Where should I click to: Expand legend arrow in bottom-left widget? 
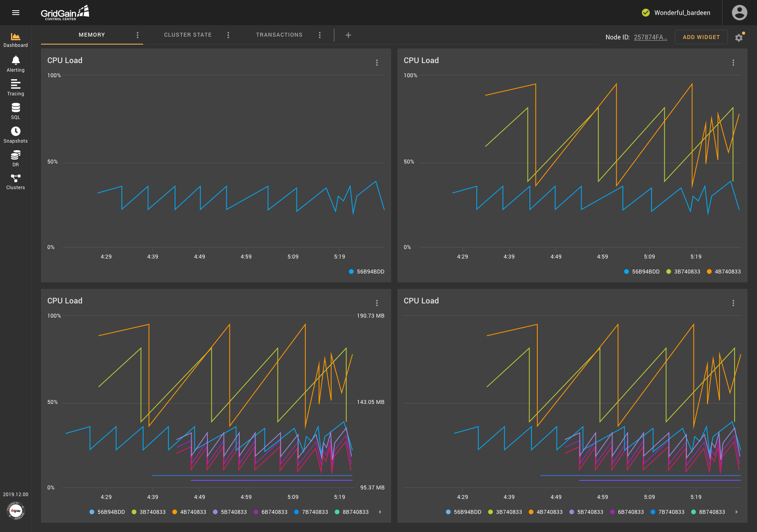380,512
